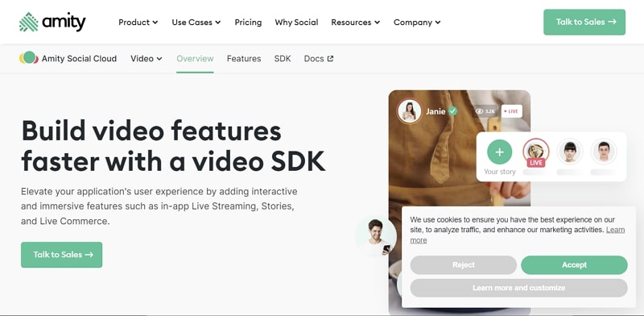644x316 pixels.
Task: Click the LIVE badge on video
Action: [x=511, y=111]
